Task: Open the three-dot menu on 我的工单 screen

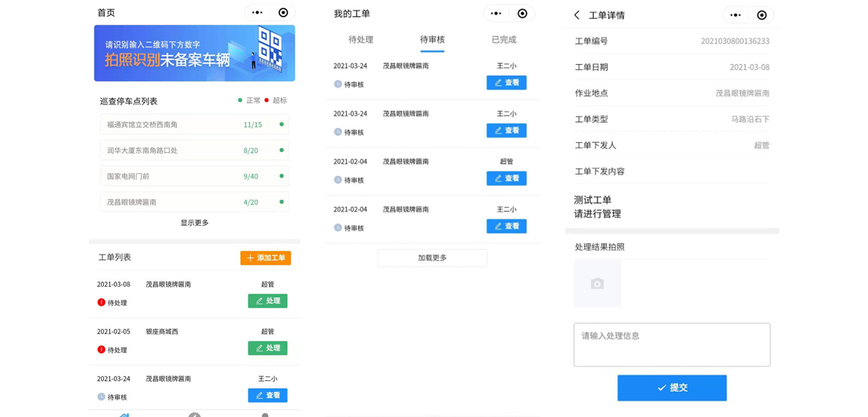Action: tap(497, 14)
